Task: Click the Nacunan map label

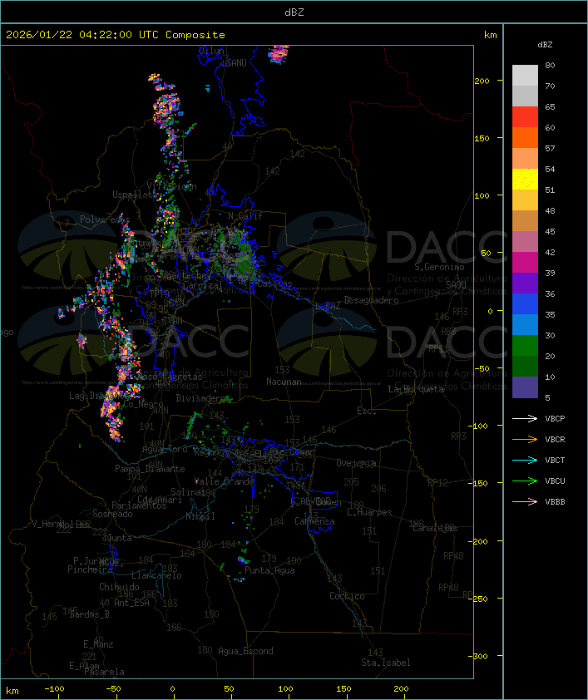Action: pyautogui.click(x=284, y=382)
